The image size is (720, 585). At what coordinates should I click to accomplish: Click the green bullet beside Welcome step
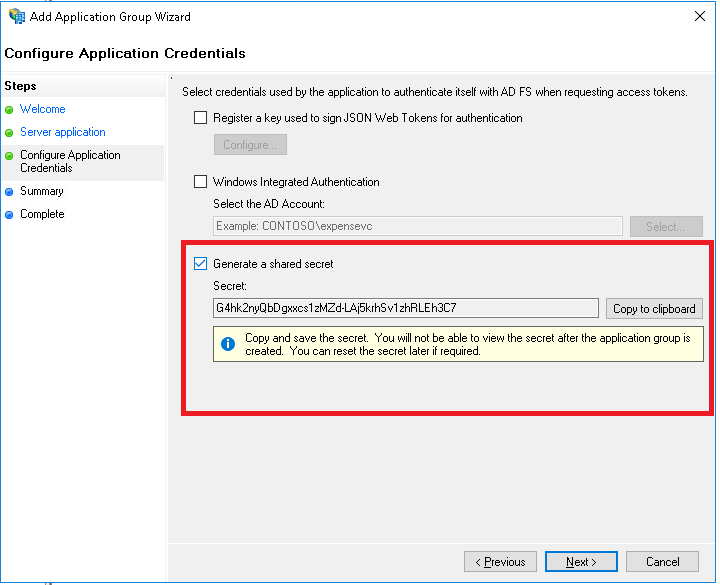click(10, 110)
